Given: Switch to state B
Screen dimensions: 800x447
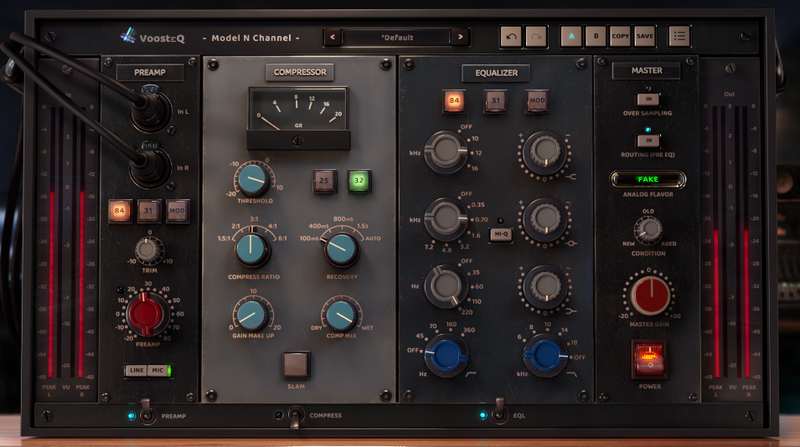Looking at the screenshot, I should pyautogui.click(x=595, y=36).
